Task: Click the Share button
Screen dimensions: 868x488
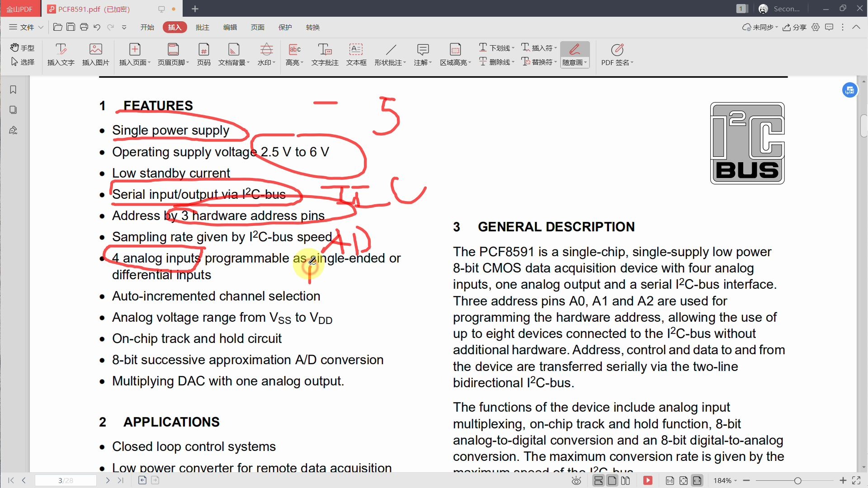Action: (795, 27)
